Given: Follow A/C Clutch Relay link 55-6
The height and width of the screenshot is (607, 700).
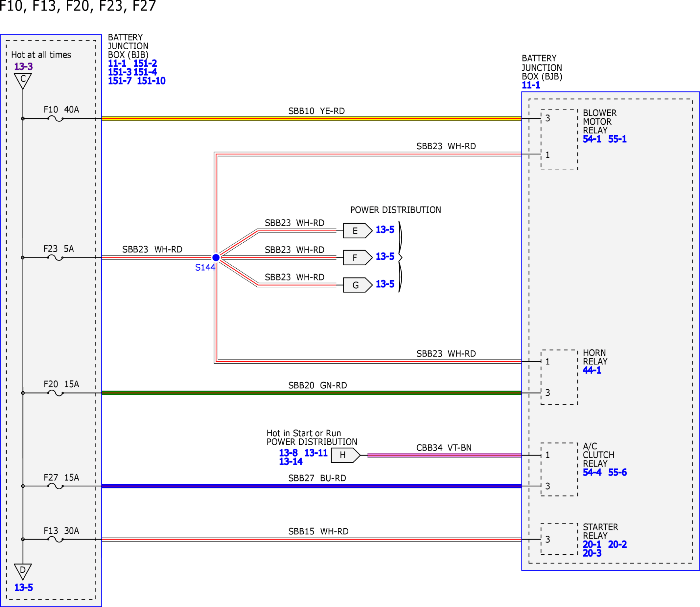Looking at the screenshot, I should pos(618,473).
